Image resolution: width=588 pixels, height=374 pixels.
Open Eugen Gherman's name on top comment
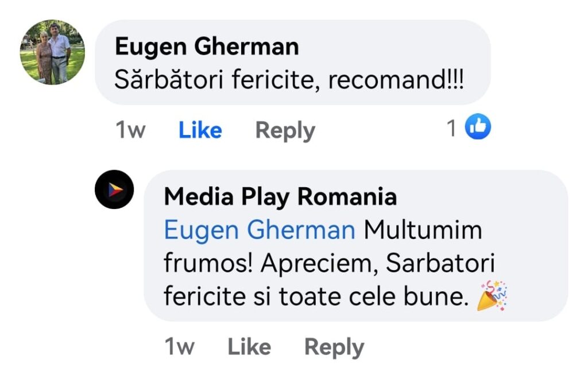pyautogui.click(x=207, y=47)
